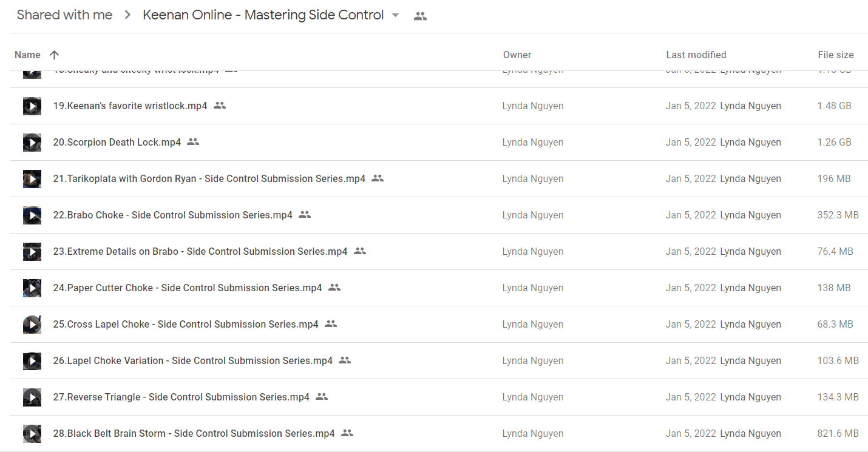Click the video icon for 25.Cross Lapel Choke
The height and width of the screenshot is (452, 868).
click(32, 325)
